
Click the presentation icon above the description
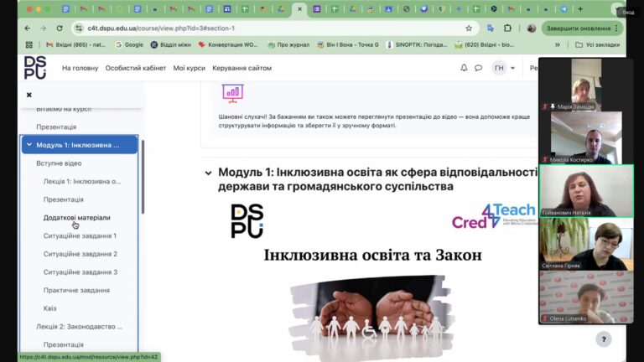(x=232, y=93)
